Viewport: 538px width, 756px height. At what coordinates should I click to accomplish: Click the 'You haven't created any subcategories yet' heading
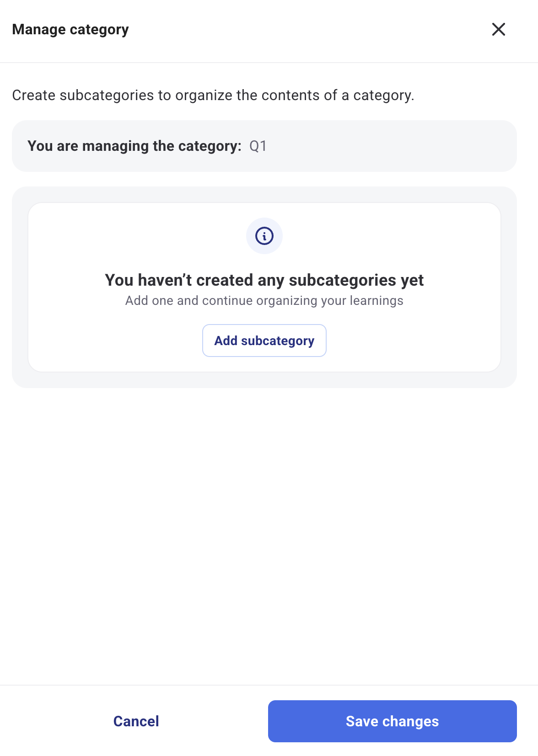tap(264, 280)
